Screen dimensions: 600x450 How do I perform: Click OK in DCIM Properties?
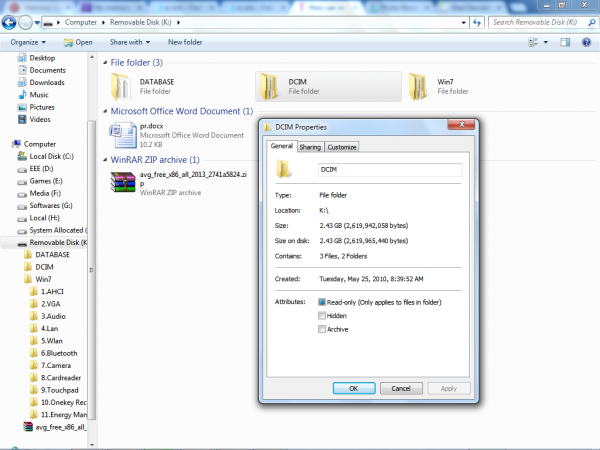[x=354, y=388]
